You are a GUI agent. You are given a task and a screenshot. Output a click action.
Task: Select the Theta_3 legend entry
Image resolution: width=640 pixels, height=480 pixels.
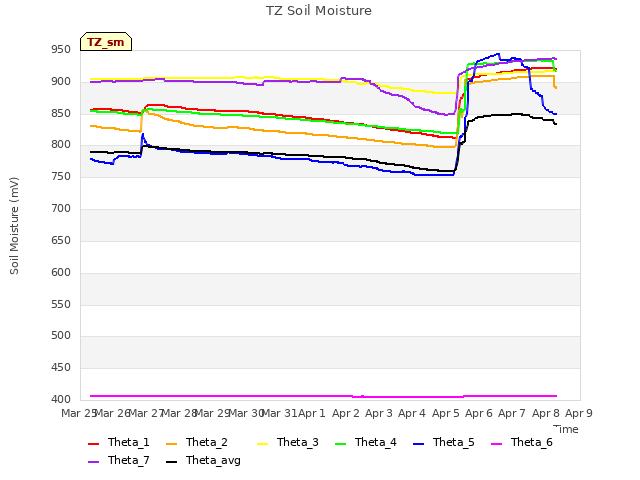point(288,442)
